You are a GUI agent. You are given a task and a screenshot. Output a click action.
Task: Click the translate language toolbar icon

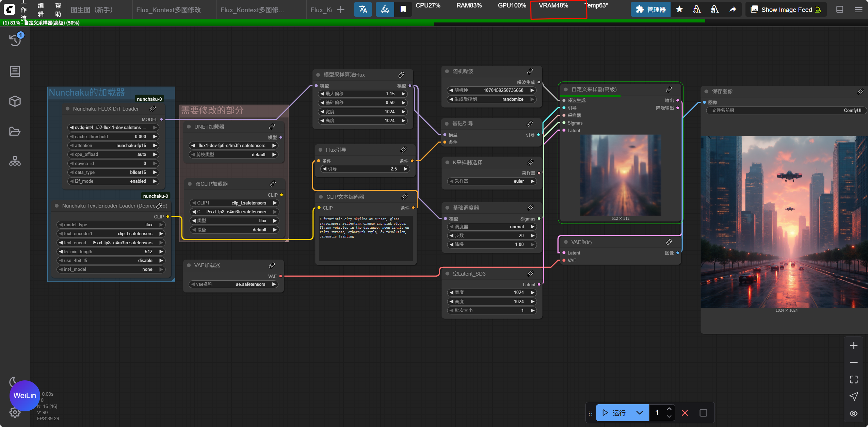tap(363, 9)
